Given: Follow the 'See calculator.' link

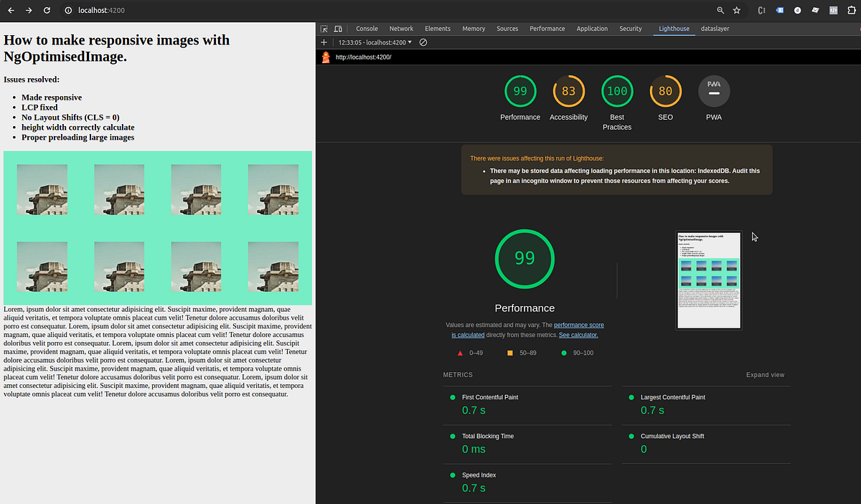Looking at the screenshot, I should (x=578, y=335).
